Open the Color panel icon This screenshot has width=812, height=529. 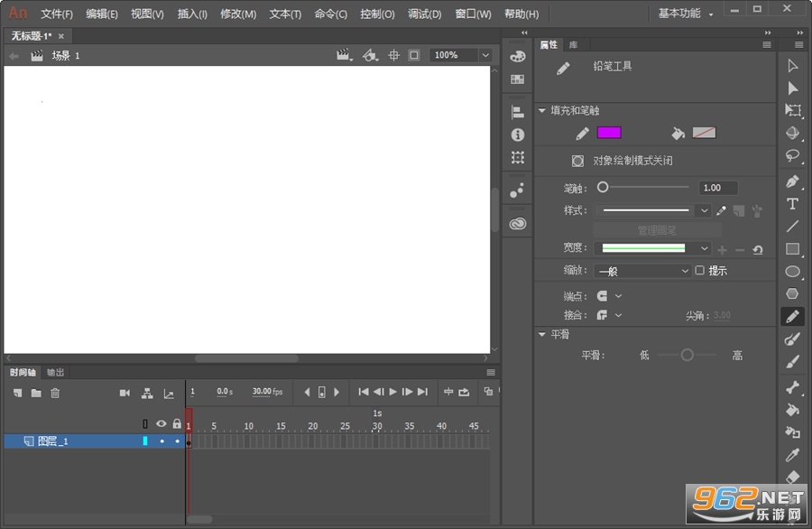click(517, 57)
